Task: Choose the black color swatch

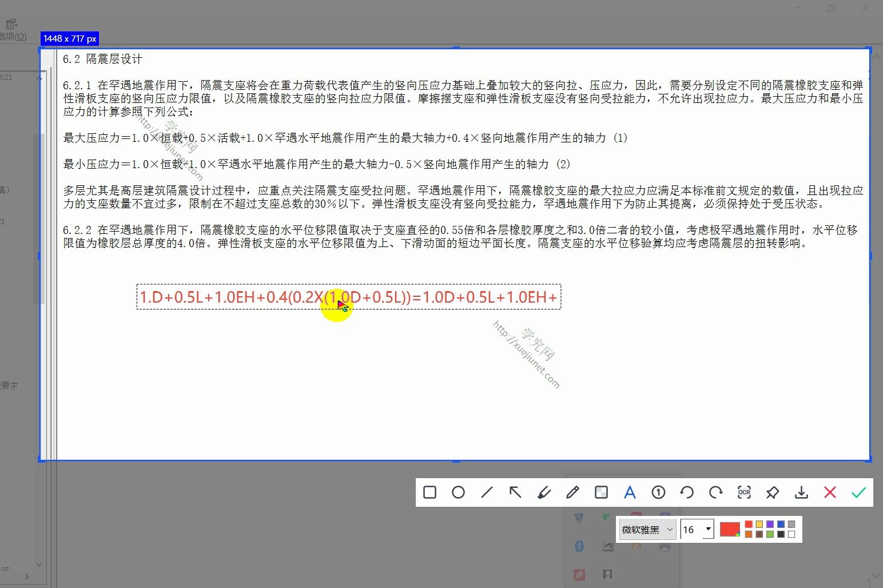Action: click(781, 534)
